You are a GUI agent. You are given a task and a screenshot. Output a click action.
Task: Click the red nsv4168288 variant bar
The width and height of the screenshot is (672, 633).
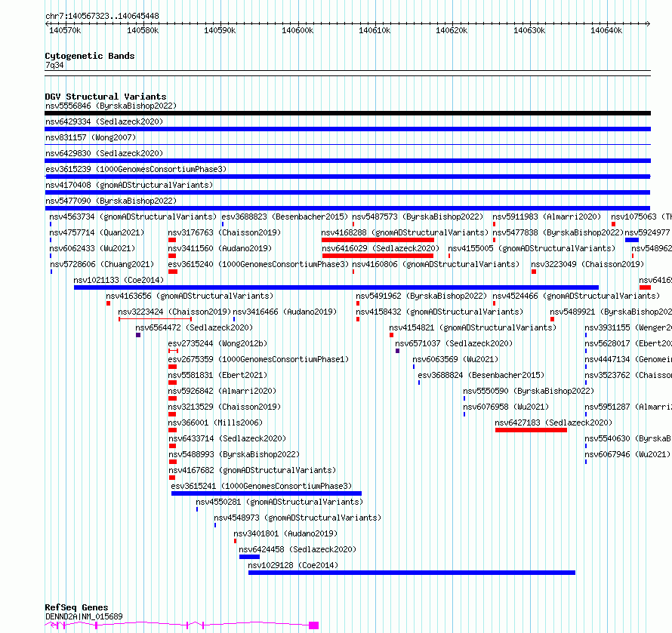click(378, 240)
